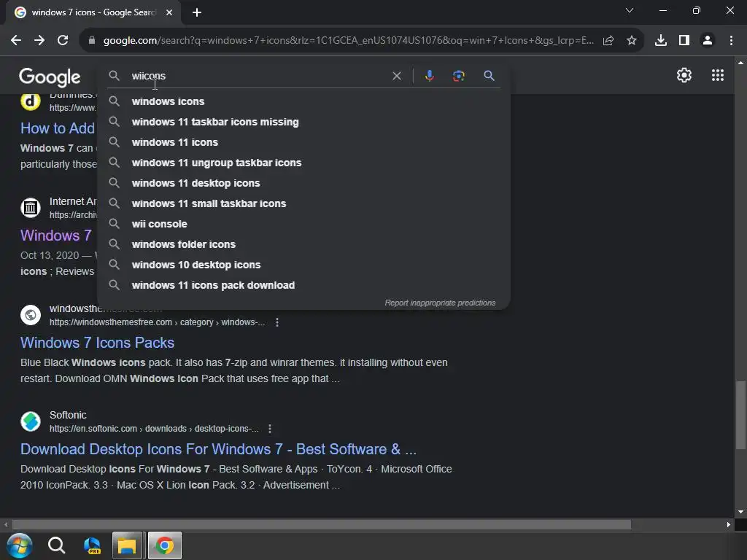
Task: Open File Explorer from taskbar
Action: [127, 545]
